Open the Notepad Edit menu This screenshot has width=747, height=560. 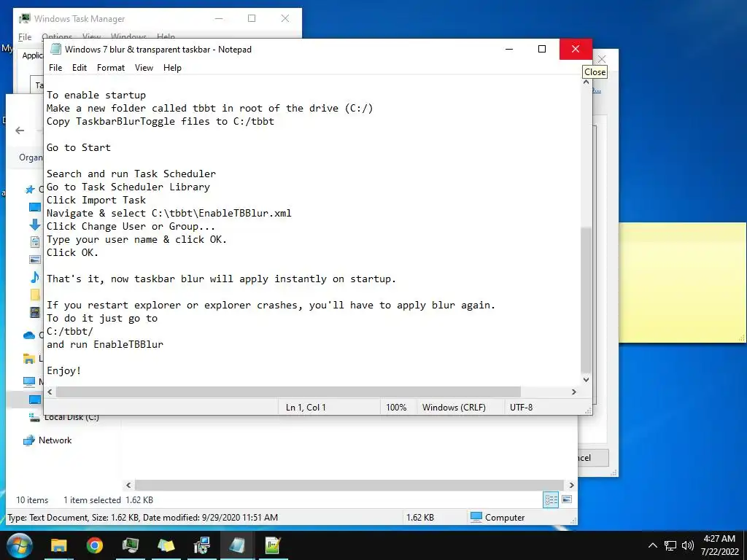click(79, 68)
